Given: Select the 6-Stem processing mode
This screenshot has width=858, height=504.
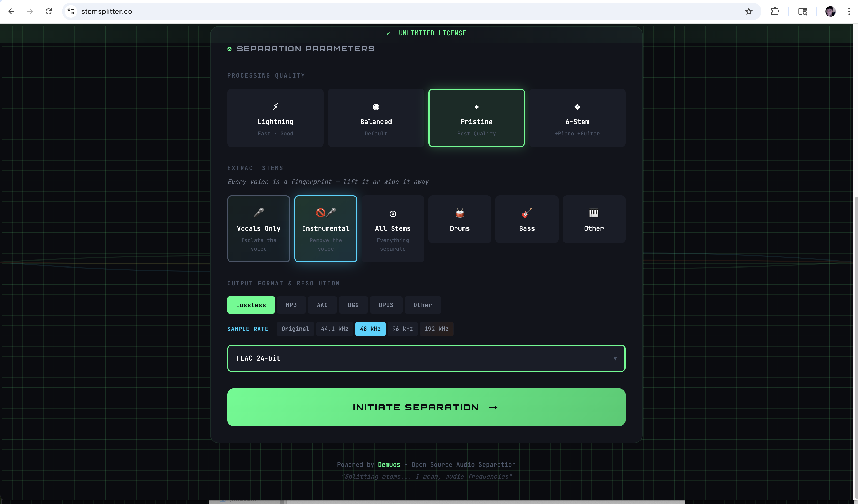Looking at the screenshot, I should pos(577,118).
